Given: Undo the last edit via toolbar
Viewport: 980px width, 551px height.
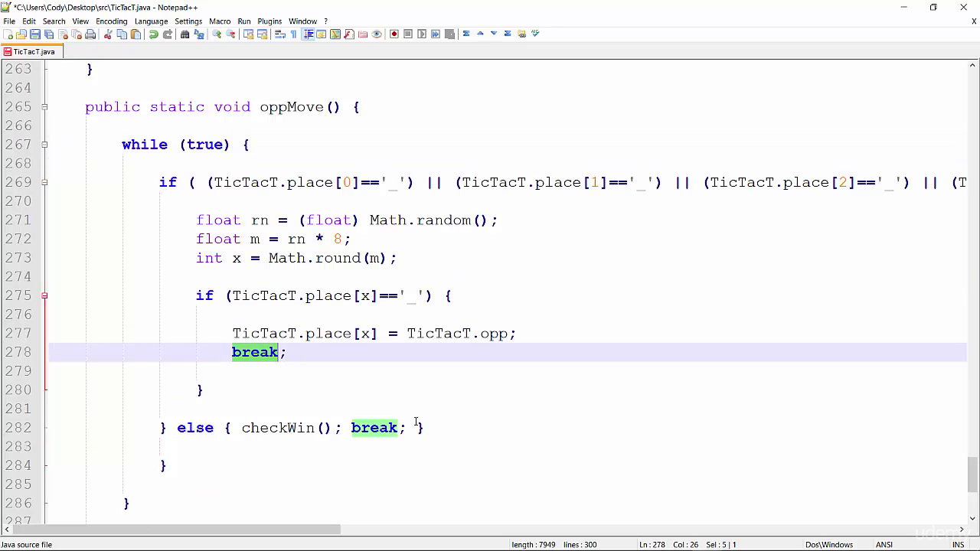Looking at the screenshot, I should pos(154,34).
